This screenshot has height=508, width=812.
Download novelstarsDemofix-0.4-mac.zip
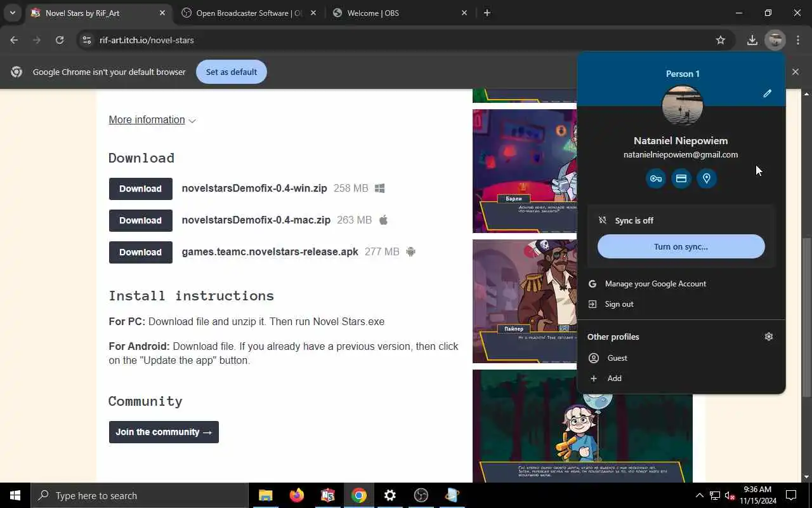(x=140, y=220)
